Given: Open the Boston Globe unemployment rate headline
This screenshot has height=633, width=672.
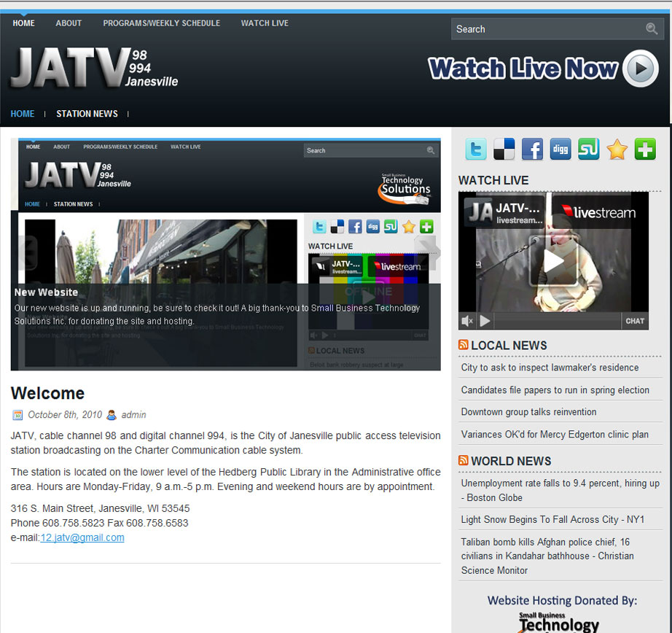Looking at the screenshot, I should (560, 490).
